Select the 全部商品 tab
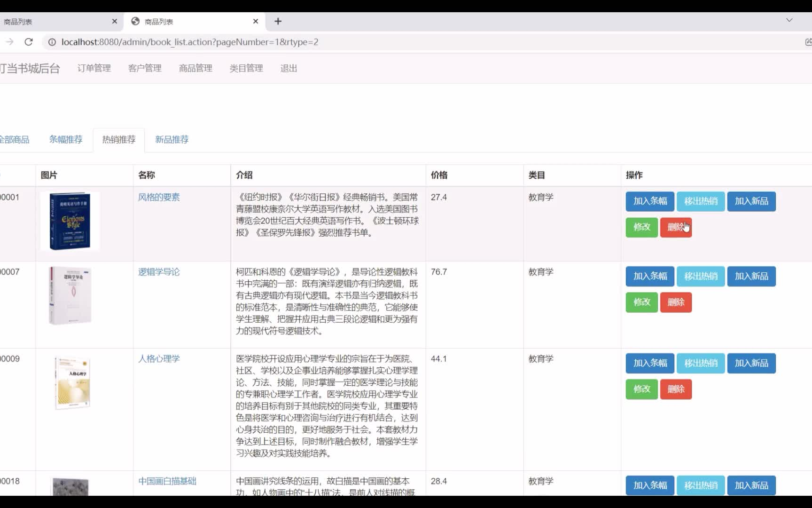Viewport: 812px width, 508px height. coord(15,139)
